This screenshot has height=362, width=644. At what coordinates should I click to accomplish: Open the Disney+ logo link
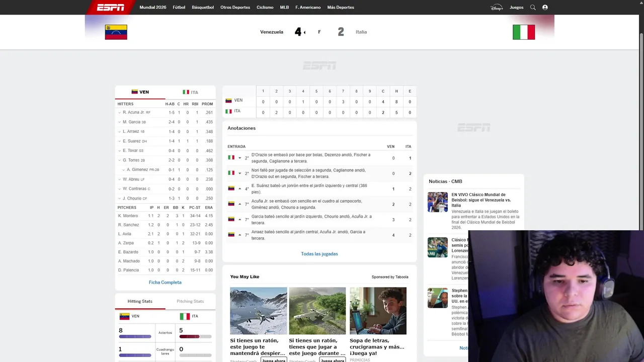[497, 8]
